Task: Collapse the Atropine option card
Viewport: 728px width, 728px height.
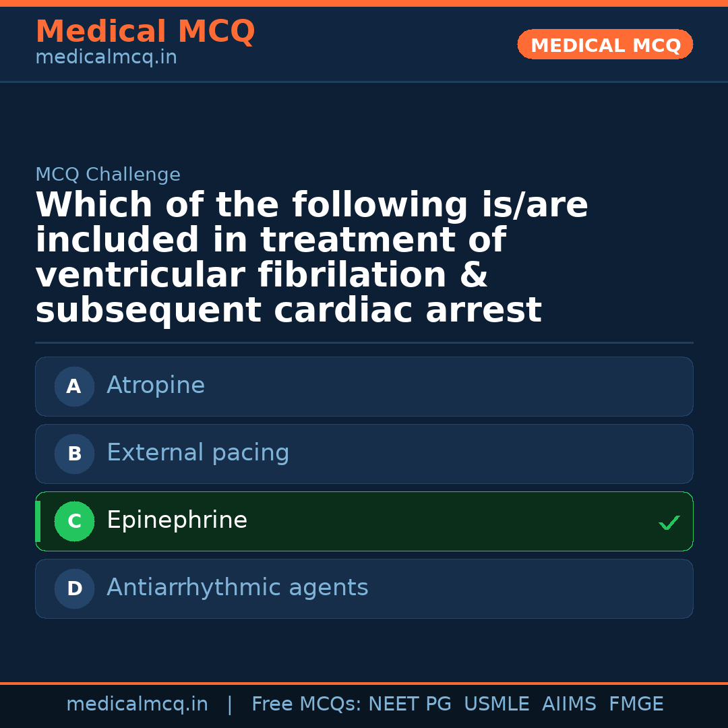Action: click(364, 386)
